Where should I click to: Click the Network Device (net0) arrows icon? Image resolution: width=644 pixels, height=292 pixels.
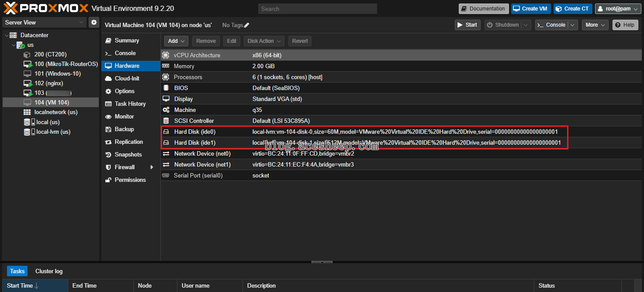tap(166, 153)
